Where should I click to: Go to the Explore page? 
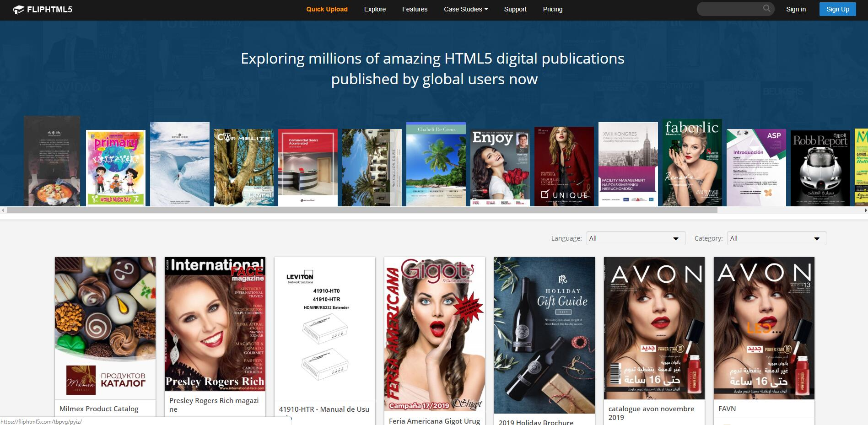click(375, 9)
